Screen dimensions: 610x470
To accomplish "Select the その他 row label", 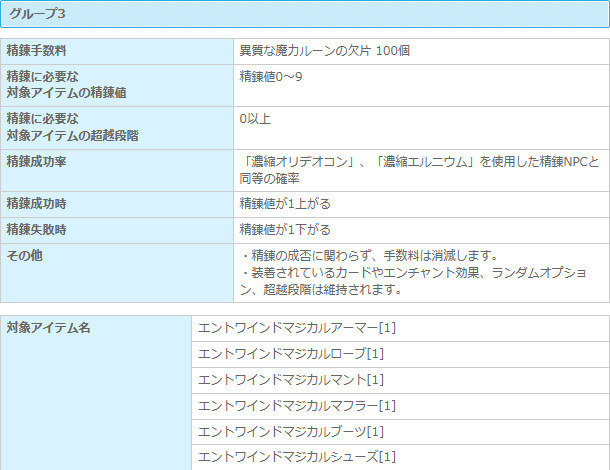I will point(24,255).
